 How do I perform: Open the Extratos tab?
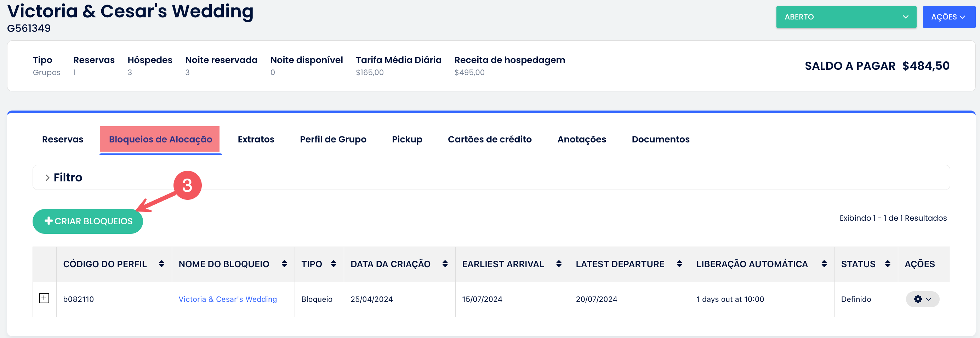(x=256, y=139)
